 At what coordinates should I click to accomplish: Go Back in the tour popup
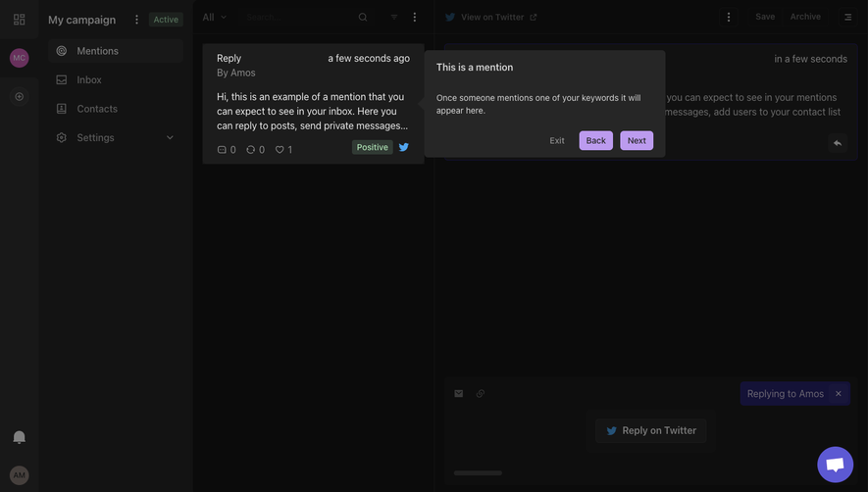[595, 140]
